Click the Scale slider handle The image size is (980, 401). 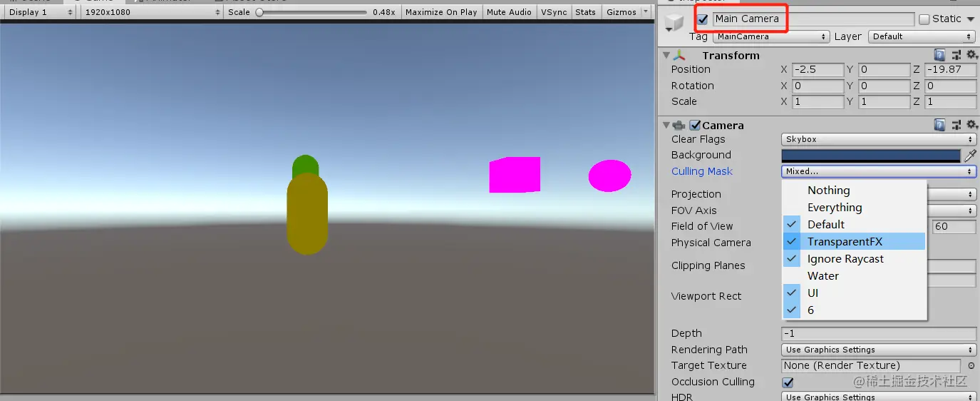point(259,12)
